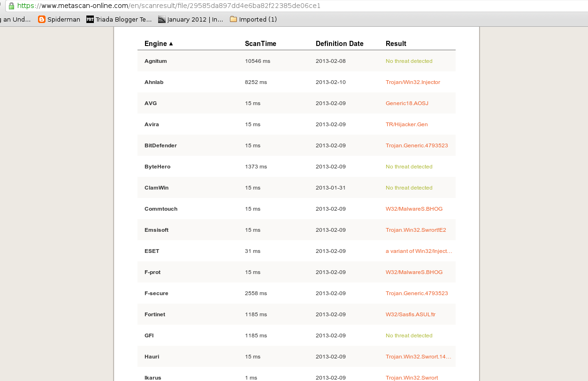This screenshot has height=381, width=588.
Task: Click the BitDefender engine name
Action: (160, 145)
